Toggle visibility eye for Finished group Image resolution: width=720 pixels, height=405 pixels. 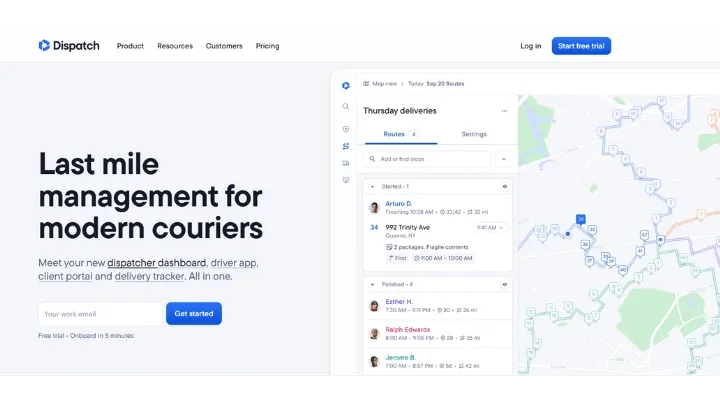(505, 284)
